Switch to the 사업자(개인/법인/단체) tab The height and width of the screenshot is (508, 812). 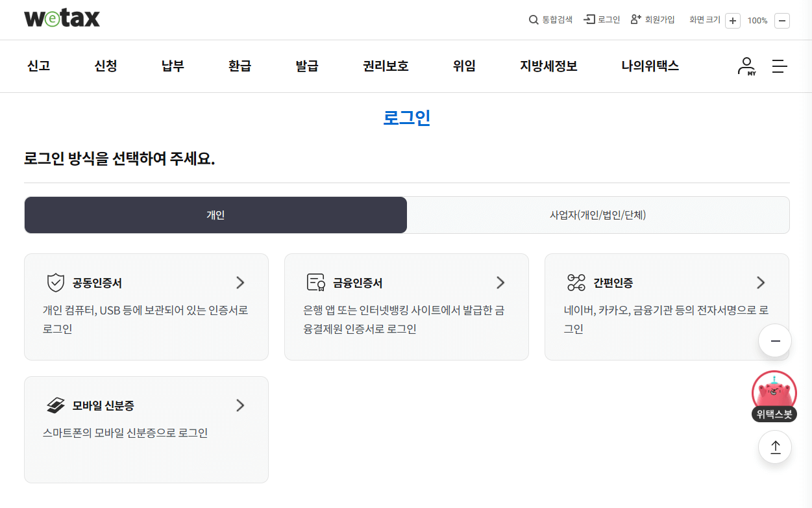pos(598,214)
